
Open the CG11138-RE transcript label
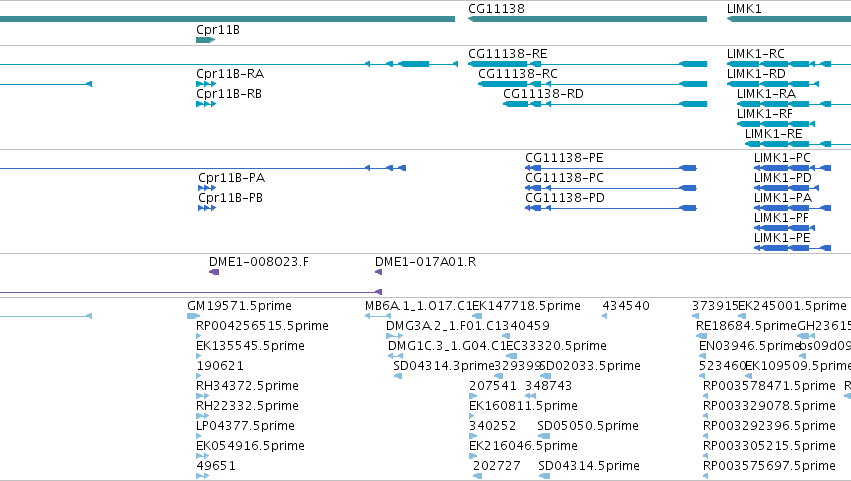(x=507, y=54)
